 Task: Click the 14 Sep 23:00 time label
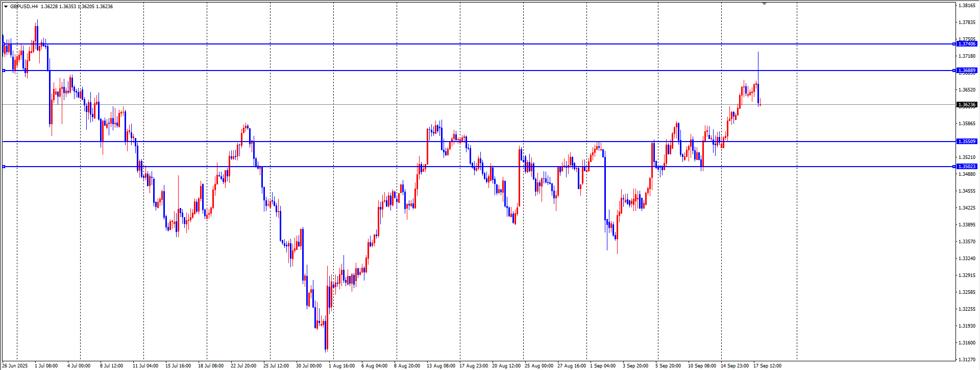tap(734, 366)
